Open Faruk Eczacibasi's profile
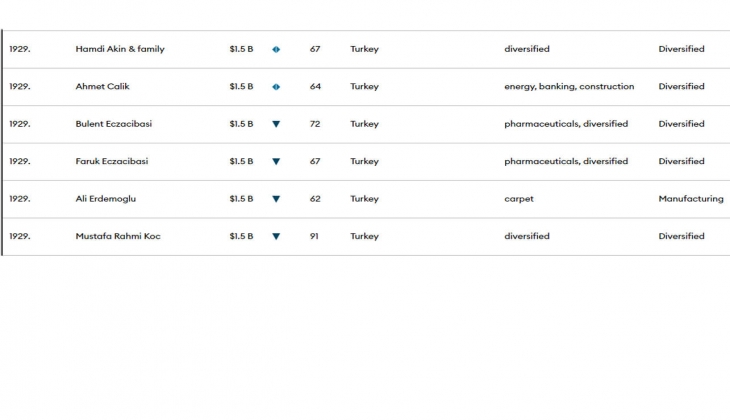The width and height of the screenshot is (730, 420). coord(112,162)
